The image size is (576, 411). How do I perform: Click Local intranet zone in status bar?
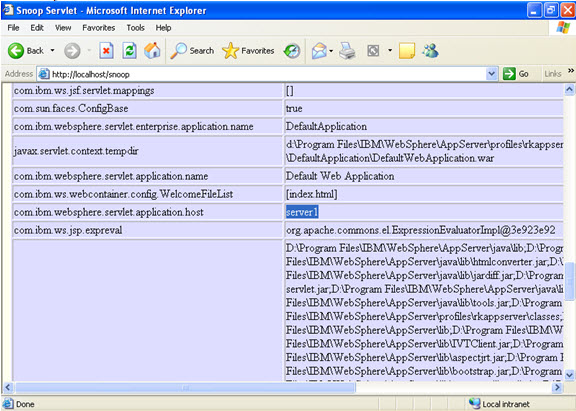pos(505,404)
